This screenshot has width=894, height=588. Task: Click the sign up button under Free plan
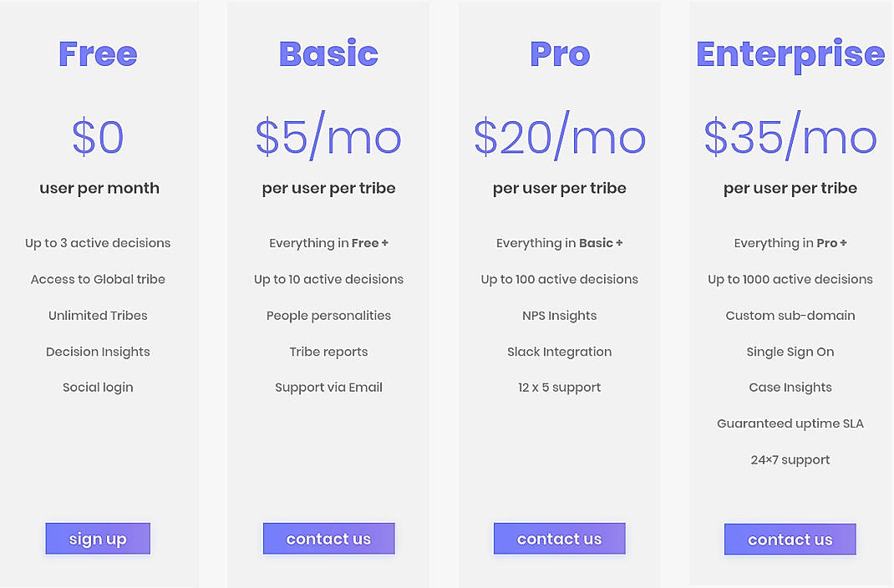(x=98, y=539)
